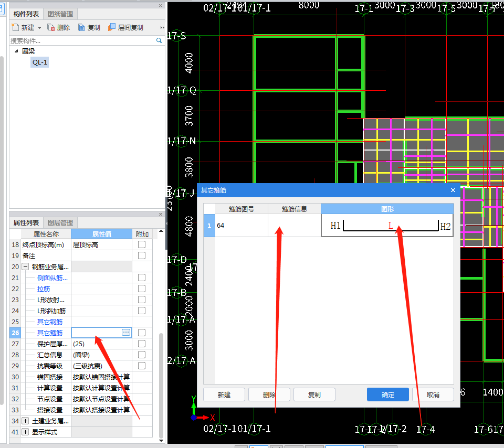Click the 新建 new component icon
Image resolution: width=504 pixels, height=448 pixels.
(x=15, y=27)
